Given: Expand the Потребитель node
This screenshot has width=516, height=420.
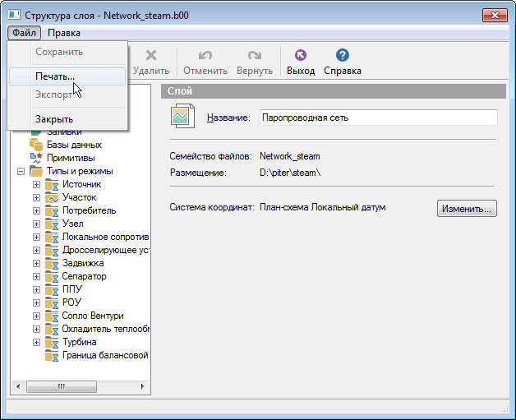Looking at the screenshot, I should 36,211.
